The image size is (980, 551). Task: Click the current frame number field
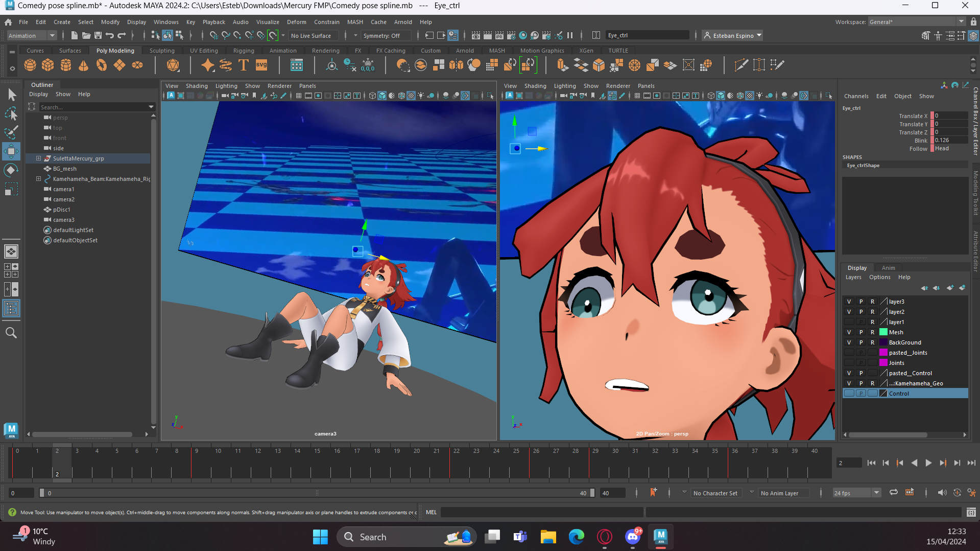849,463
